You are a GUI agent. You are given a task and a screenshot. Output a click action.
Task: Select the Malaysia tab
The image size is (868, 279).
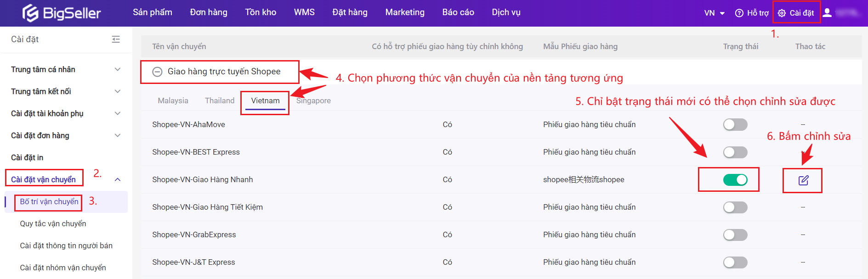173,100
